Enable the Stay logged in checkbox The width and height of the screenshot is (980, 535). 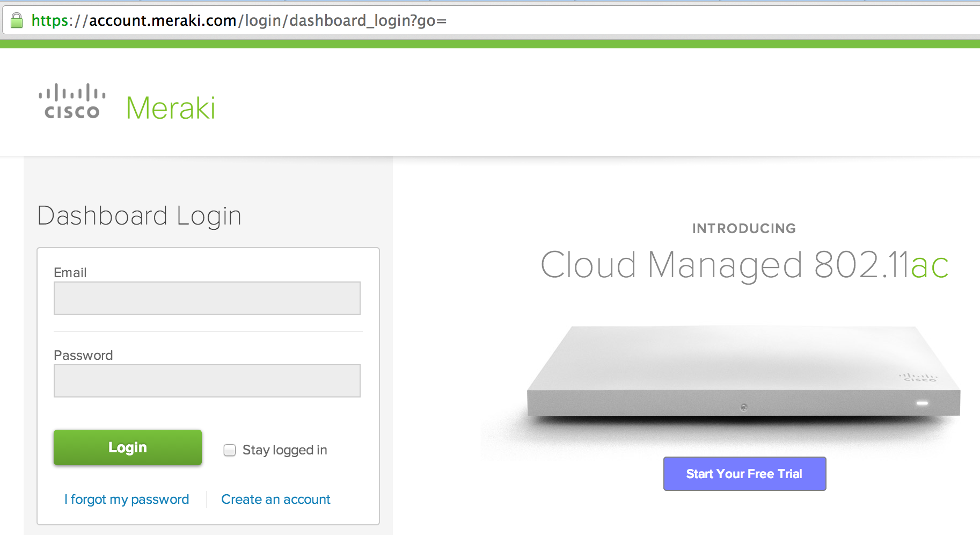(x=230, y=450)
